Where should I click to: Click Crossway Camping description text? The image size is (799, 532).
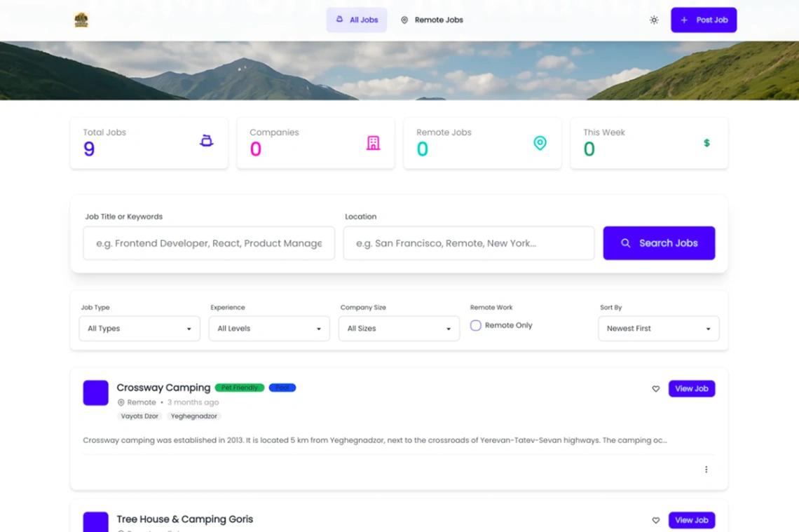[x=375, y=440]
